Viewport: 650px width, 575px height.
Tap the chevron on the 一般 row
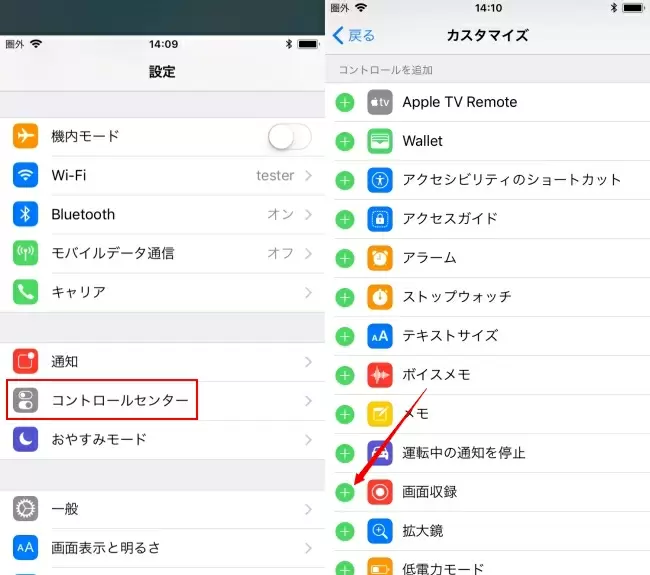[308, 509]
